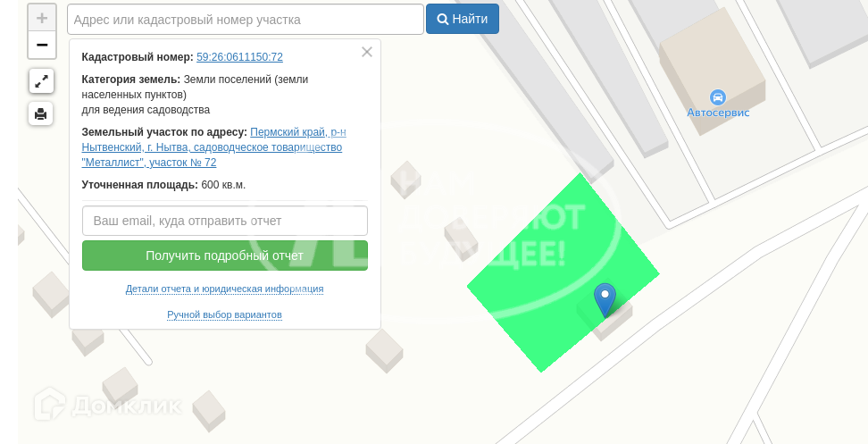Open cadastral number 59:26:0611150:72 link
Image resolution: width=868 pixels, height=444 pixels.
239,57
